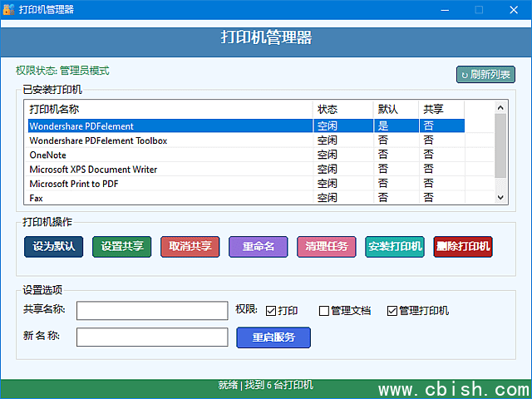This screenshot has height=399, width=532.
Task: Minimize the 打印机管理器 window
Action: tap(445, 10)
